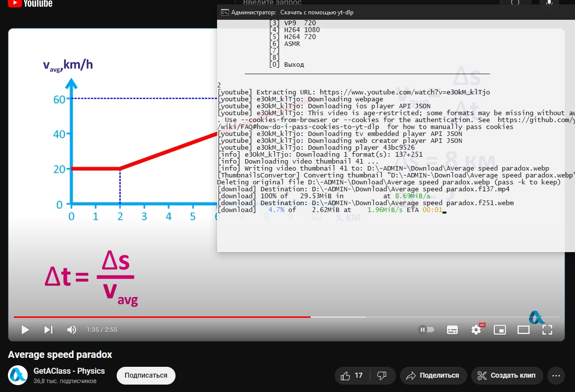Click the [6] ASMR console option

coord(285,44)
